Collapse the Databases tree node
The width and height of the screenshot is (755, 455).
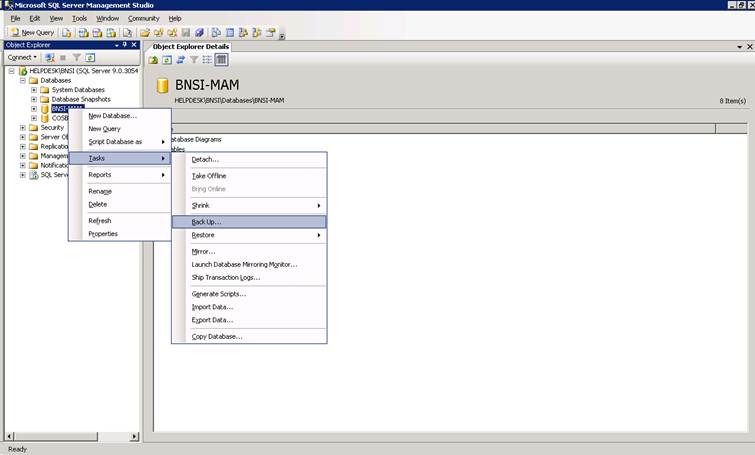pos(23,80)
